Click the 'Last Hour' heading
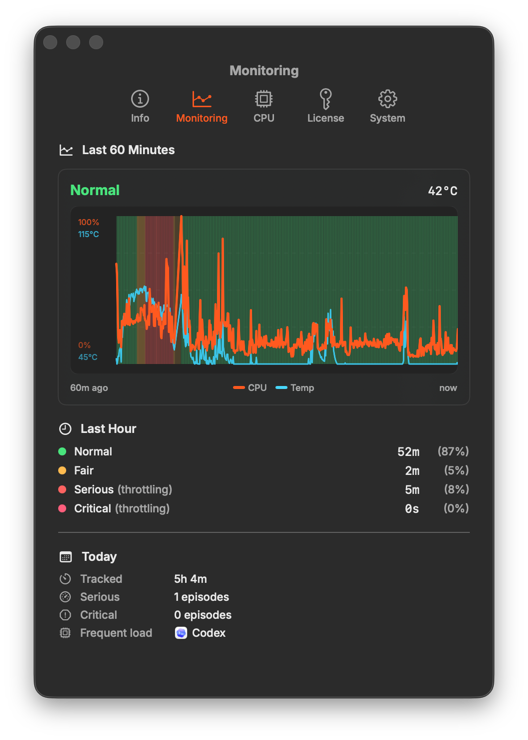528x740 pixels. point(108,429)
